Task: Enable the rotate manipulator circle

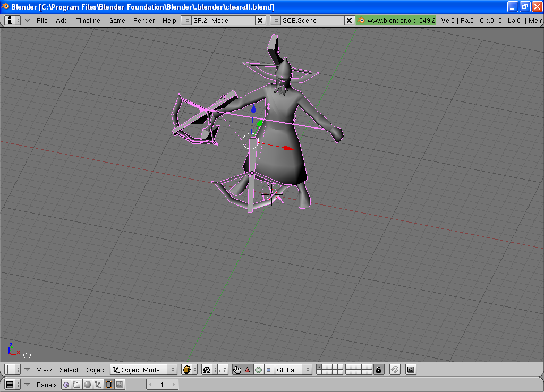Action: (x=258, y=370)
